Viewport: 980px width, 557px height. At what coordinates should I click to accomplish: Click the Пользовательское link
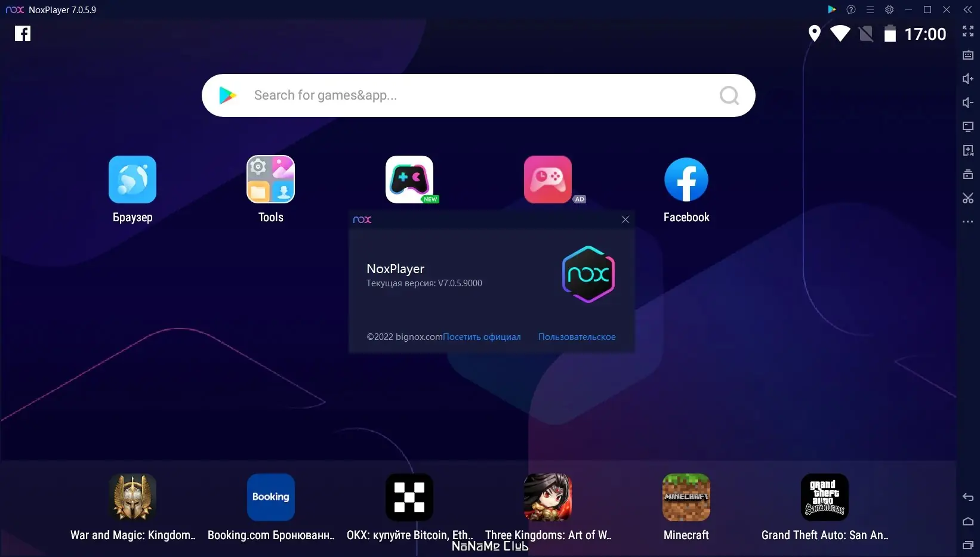pos(577,337)
